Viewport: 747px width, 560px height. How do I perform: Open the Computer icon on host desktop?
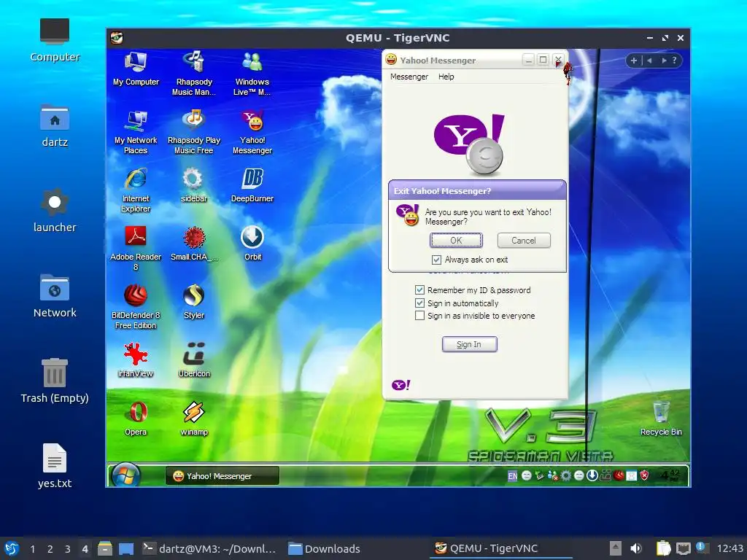point(54,40)
